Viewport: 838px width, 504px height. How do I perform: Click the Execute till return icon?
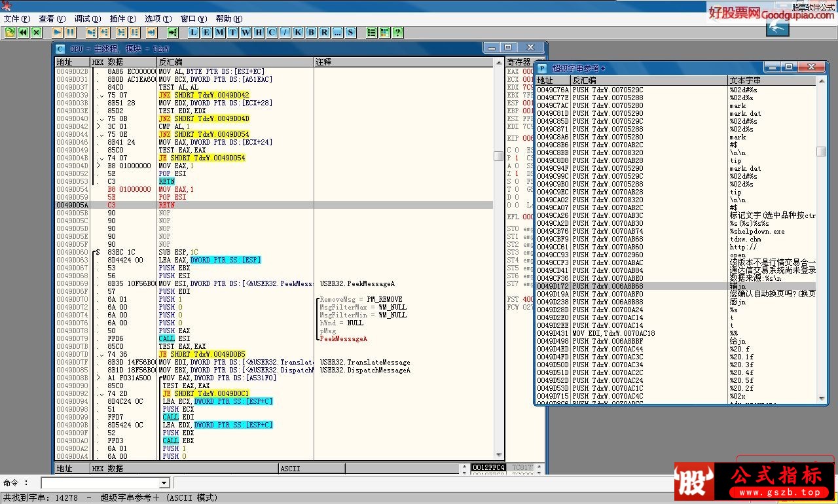tap(151, 32)
